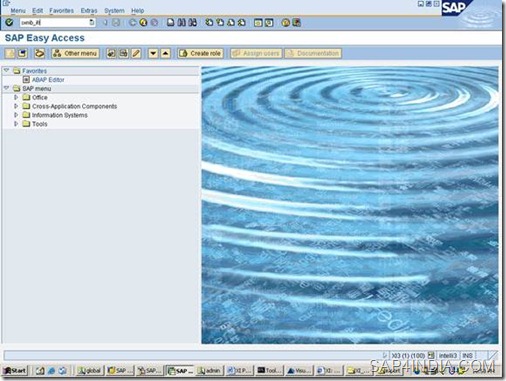The width and height of the screenshot is (506, 381).
Task: Expand the Information Systems folder
Action: [x=16, y=115]
